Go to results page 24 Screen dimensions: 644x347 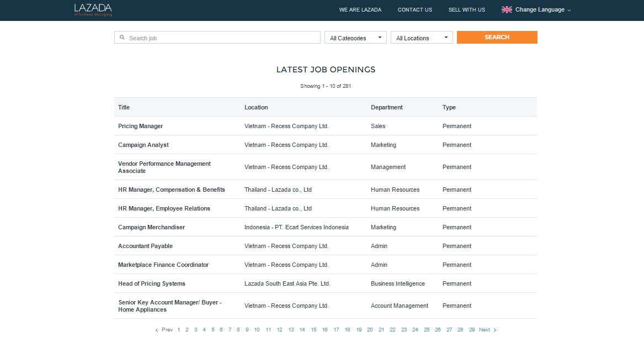415,330
